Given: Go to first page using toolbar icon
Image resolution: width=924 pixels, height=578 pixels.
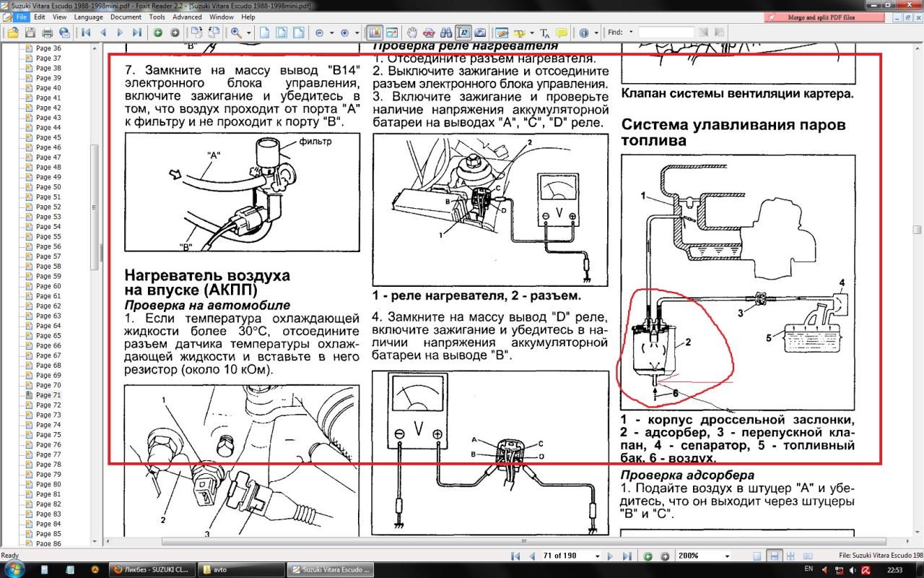Looking at the screenshot, I should [86, 33].
